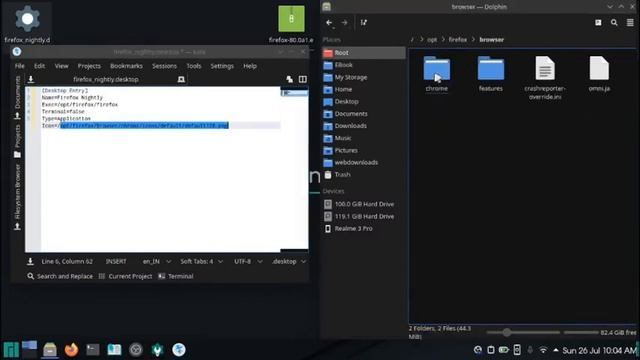Open the File menu in Kate
Viewport: 640px width, 360px height.
click(20, 66)
